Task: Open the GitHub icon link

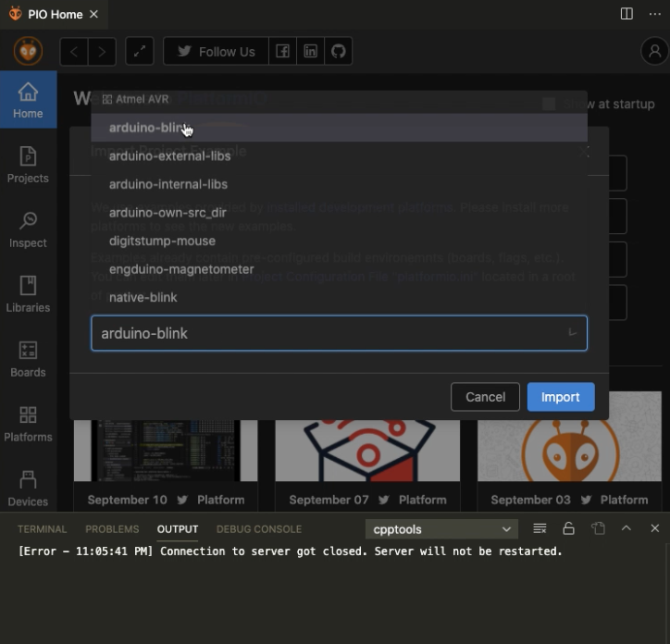Action: 338,51
